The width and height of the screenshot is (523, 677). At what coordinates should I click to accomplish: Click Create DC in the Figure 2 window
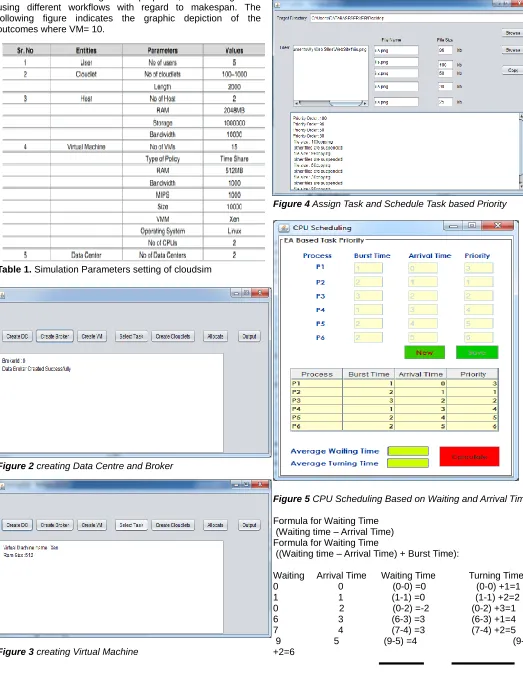pos(17,336)
